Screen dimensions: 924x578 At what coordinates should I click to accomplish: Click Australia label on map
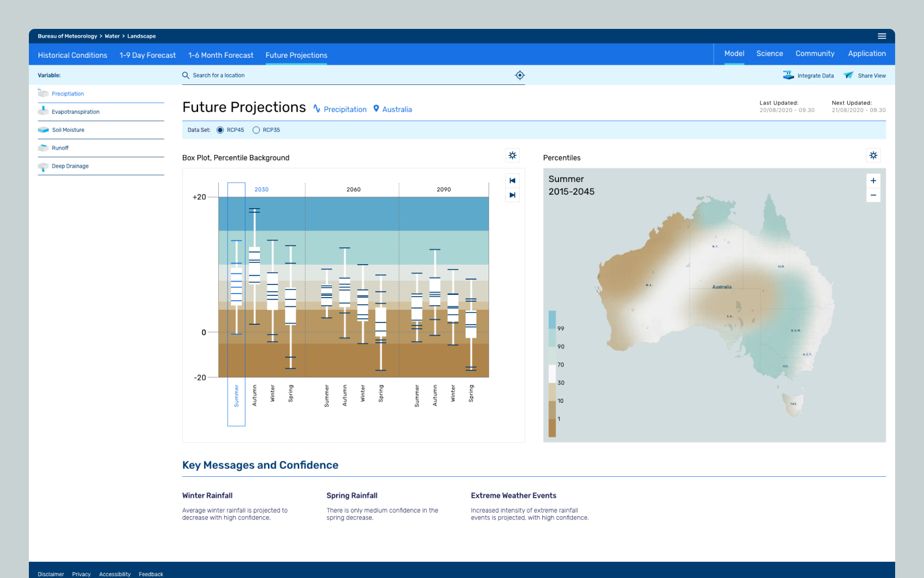click(x=722, y=287)
